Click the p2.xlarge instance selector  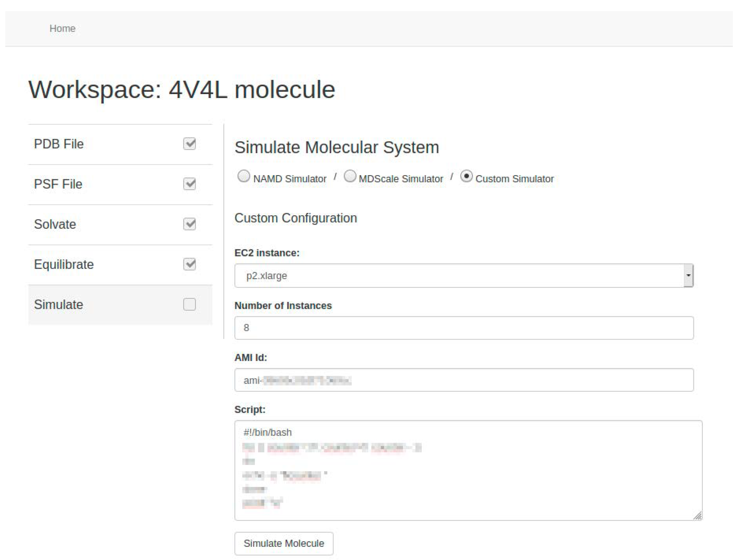coord(458,276)
